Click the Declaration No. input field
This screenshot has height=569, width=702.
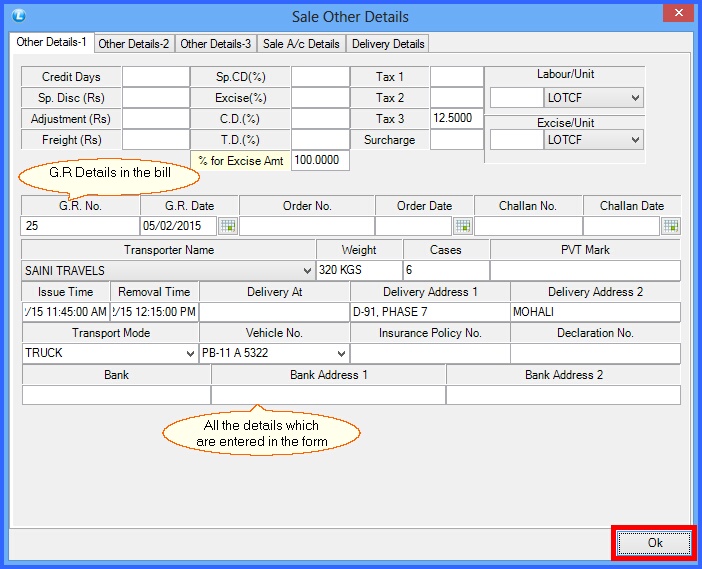point(595,354)
